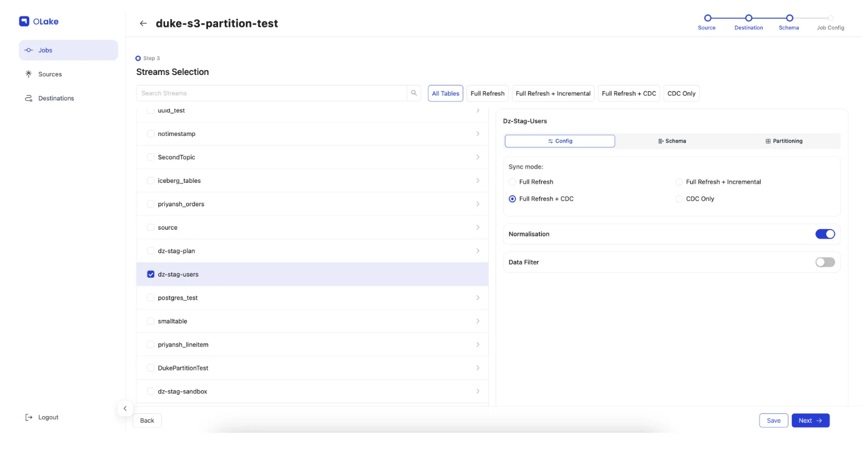Click the Search Streams input field
This screenshot has height=454, width=868.
[271, 93]
